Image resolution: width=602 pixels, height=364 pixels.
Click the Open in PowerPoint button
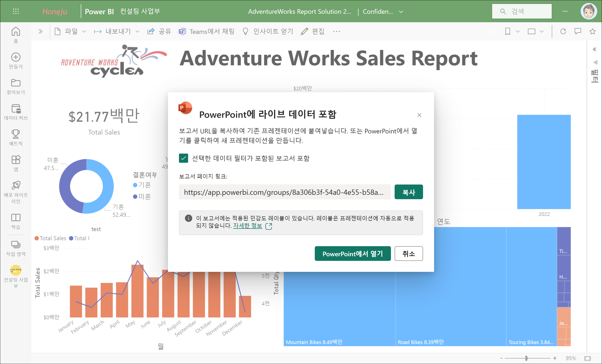(353, 254)
